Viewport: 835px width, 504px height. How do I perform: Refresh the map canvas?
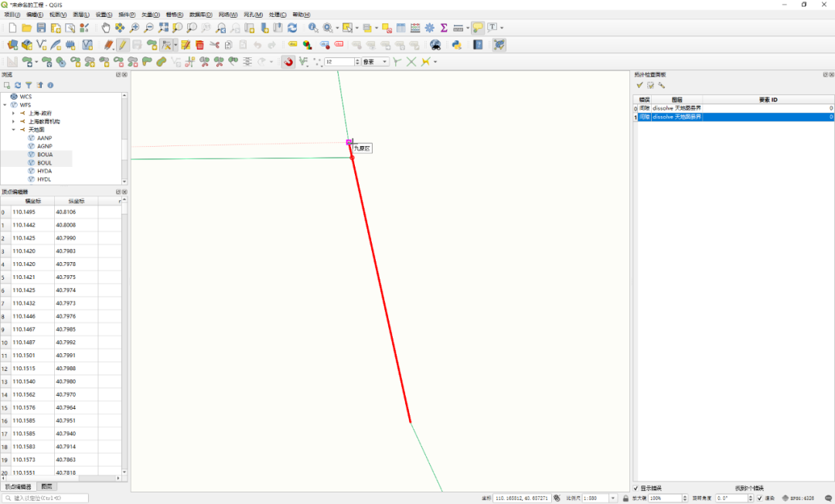[x=292, y=28]
